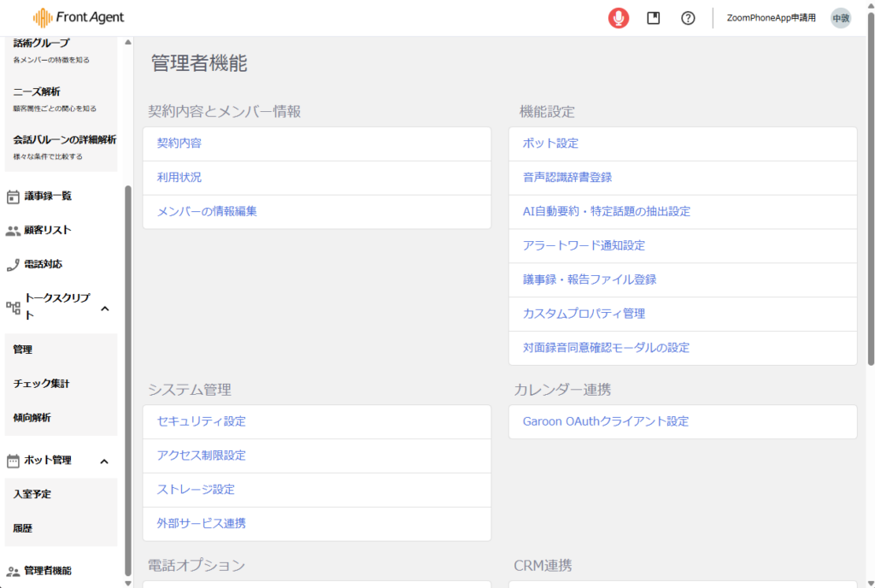Image resolution: width=875 pixels, height=588 pixels.
Task: Open the help question mark icon
Action: click(688, 18)
